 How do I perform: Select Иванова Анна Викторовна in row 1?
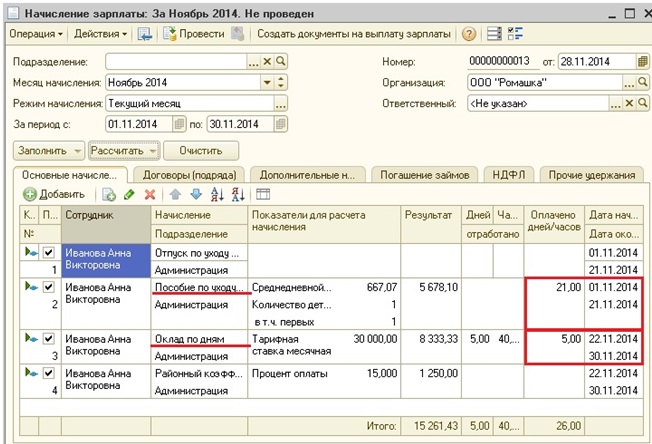[106, 261]
